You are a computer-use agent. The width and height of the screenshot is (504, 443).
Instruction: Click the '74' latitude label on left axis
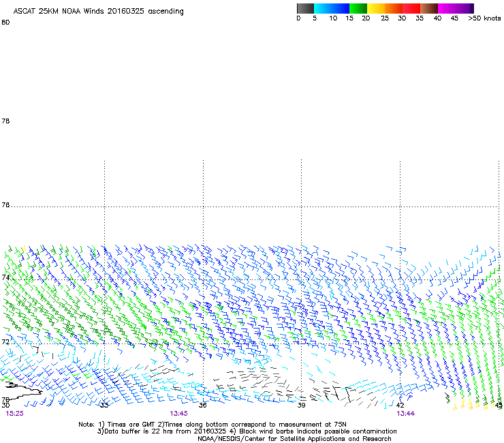(x=5, y=277)
